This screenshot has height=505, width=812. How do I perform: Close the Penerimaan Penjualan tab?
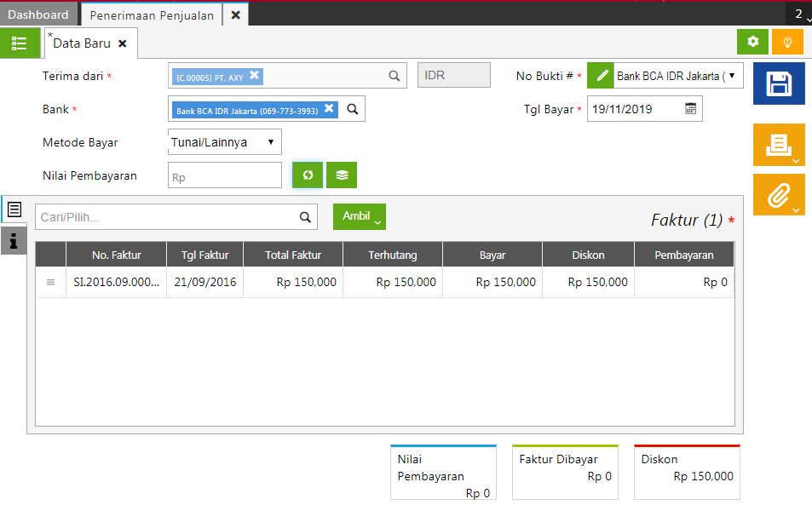click(x=235, y=14)
